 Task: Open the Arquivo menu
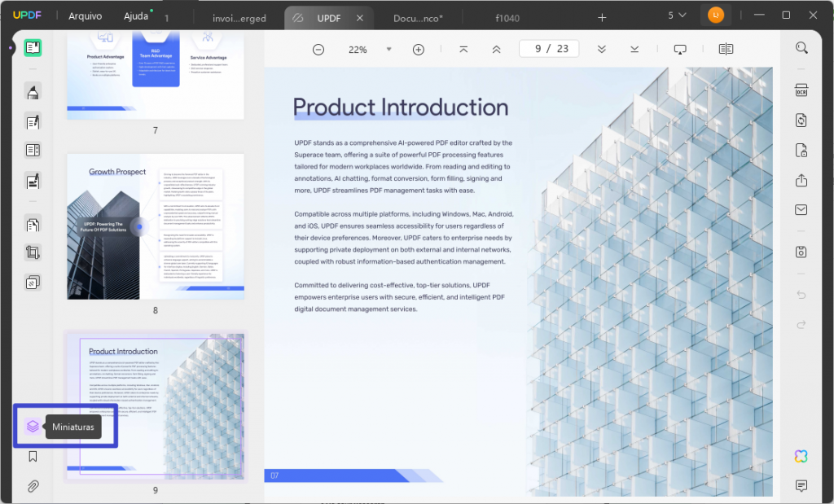(x=85, y=15)
